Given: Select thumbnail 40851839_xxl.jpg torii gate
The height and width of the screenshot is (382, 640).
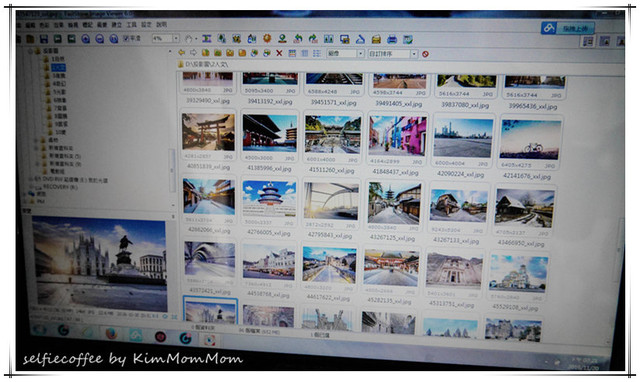Looking at the screenshot, I should pyautogui.click(x=208, y=132).
